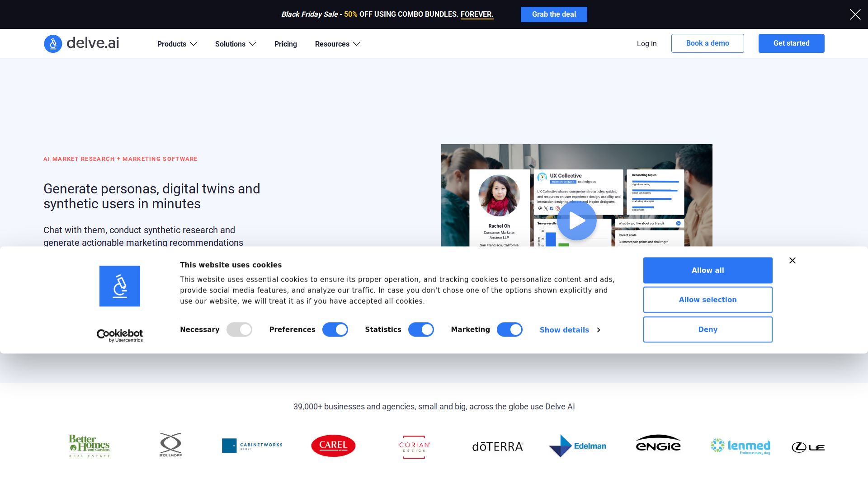The width and height of the screenshot is (868, 488).
Task: Click the CAREL red oval logo
Action: pyautogui.click(x=333, y=446)
